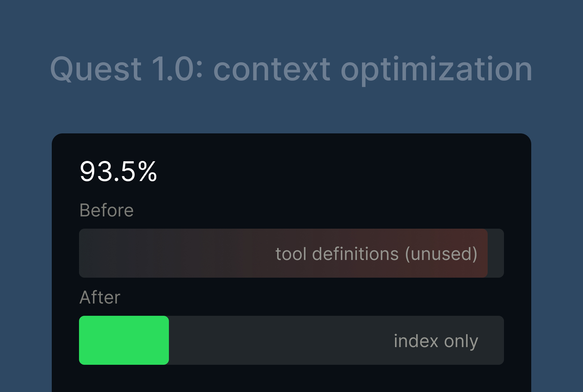
Task: Click the percent sign after 93.5
Action: coord(148,171)
